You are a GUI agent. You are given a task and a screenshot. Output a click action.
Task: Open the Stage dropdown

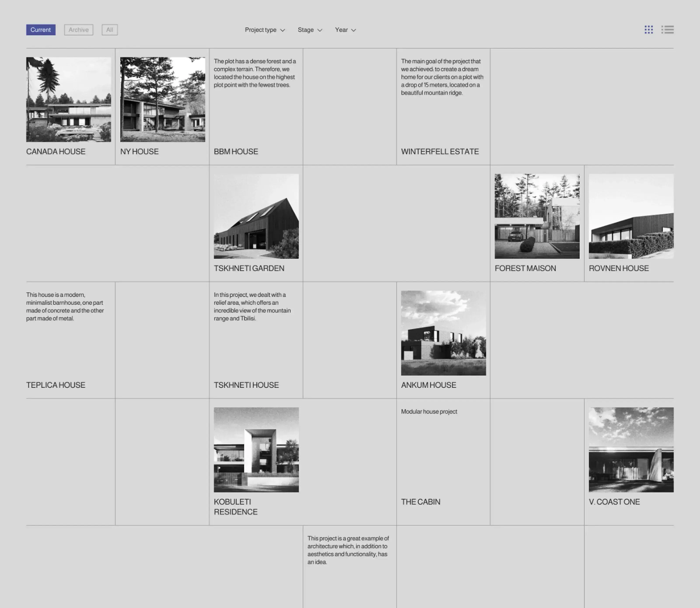(310, 30)
